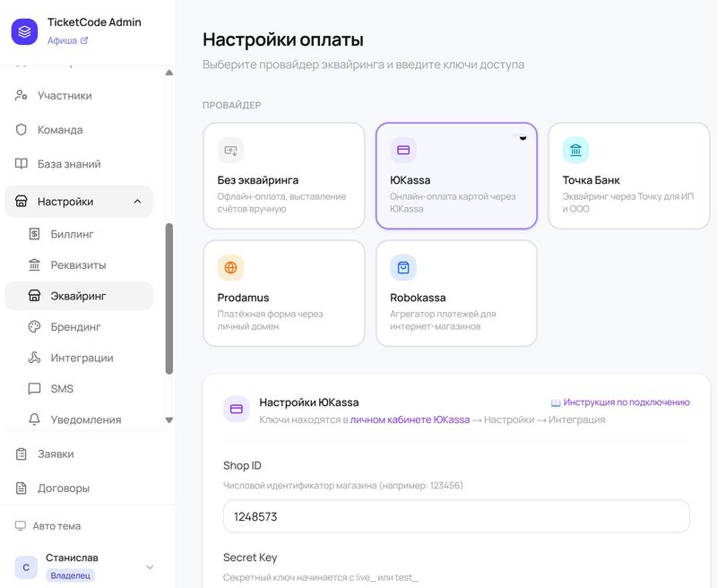Image resolution: width=717 pixels, height=588 pixels.
Task: Click the sidebar scroll down arrow
Action: tap(169, 419)
